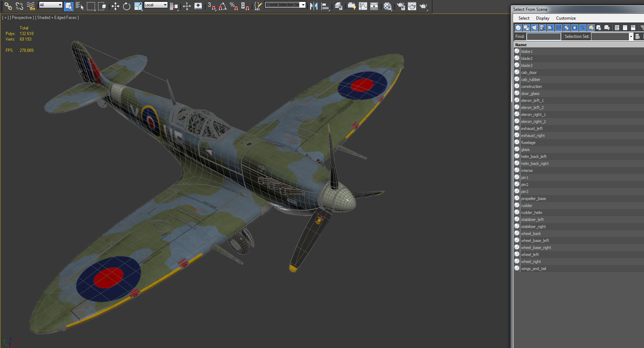Toggle Display Groups filter in Select From Scene
This screenshot has height=348, width=644.
(567, 28)
